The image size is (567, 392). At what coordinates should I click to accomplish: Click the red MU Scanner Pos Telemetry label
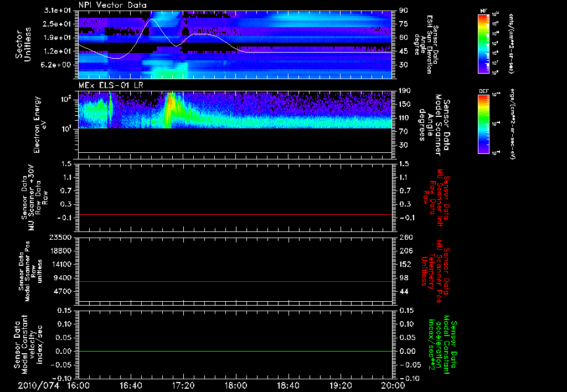point(435,271)
